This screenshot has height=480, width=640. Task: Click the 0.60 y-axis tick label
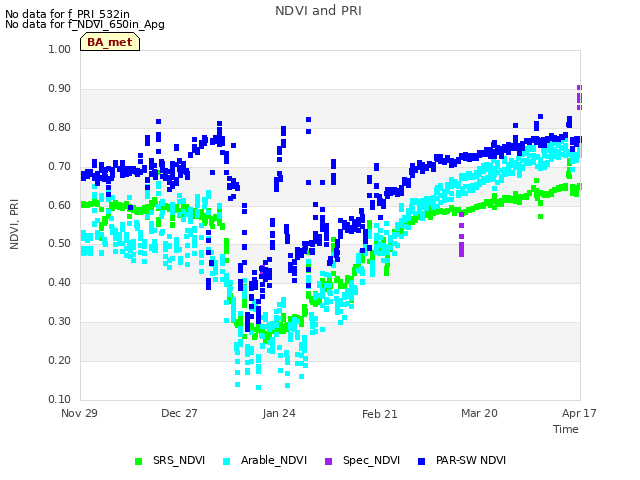[60, 205]
